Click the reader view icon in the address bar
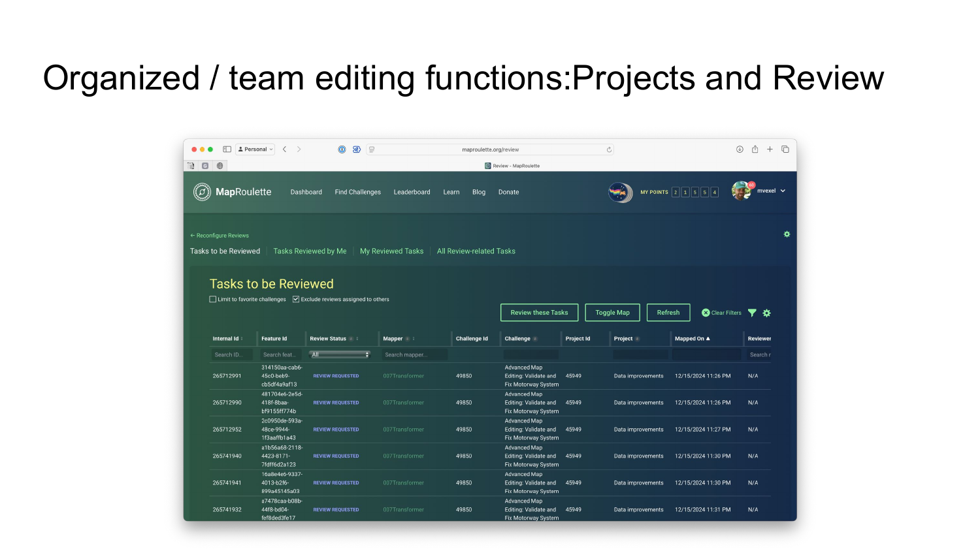980x551 pixels. tap(372, 150)
